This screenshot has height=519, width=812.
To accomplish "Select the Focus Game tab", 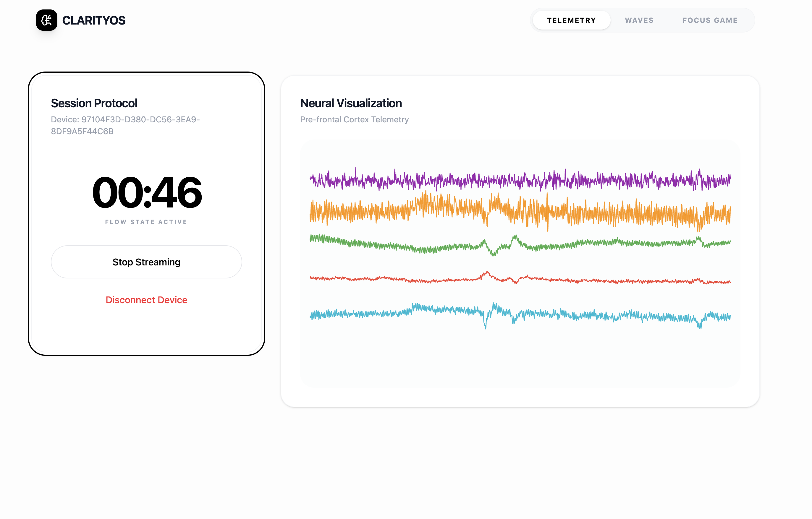I will coord(710,20).
